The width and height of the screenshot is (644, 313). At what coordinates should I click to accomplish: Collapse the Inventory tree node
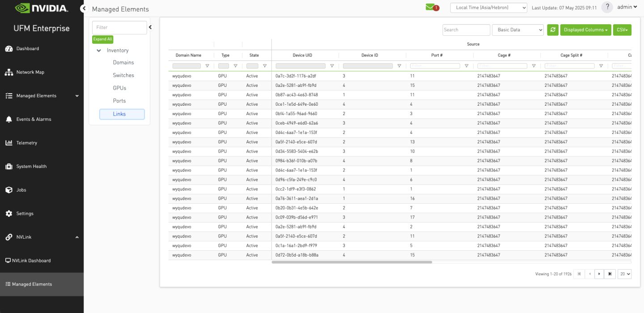[99, 51]
